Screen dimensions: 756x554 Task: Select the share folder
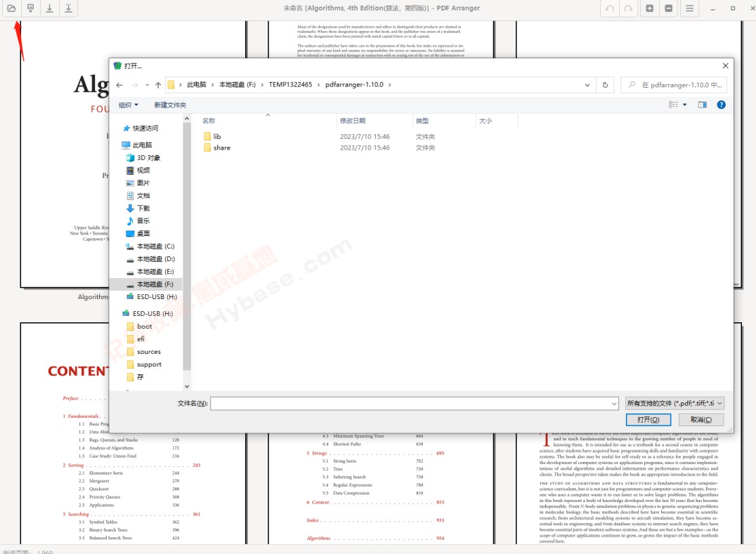click(217, 148)
